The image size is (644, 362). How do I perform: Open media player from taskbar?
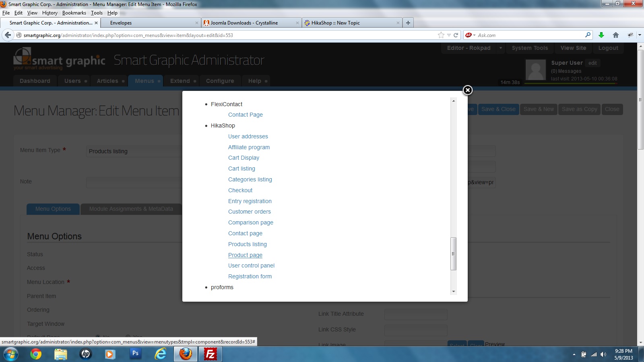(x=110, y=354)
